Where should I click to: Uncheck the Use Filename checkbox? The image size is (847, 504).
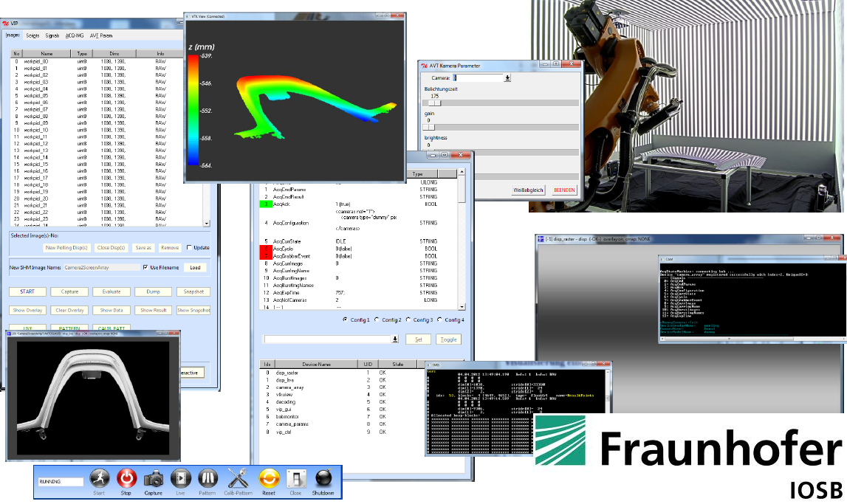pyautogui.click(x=145, y=268)
